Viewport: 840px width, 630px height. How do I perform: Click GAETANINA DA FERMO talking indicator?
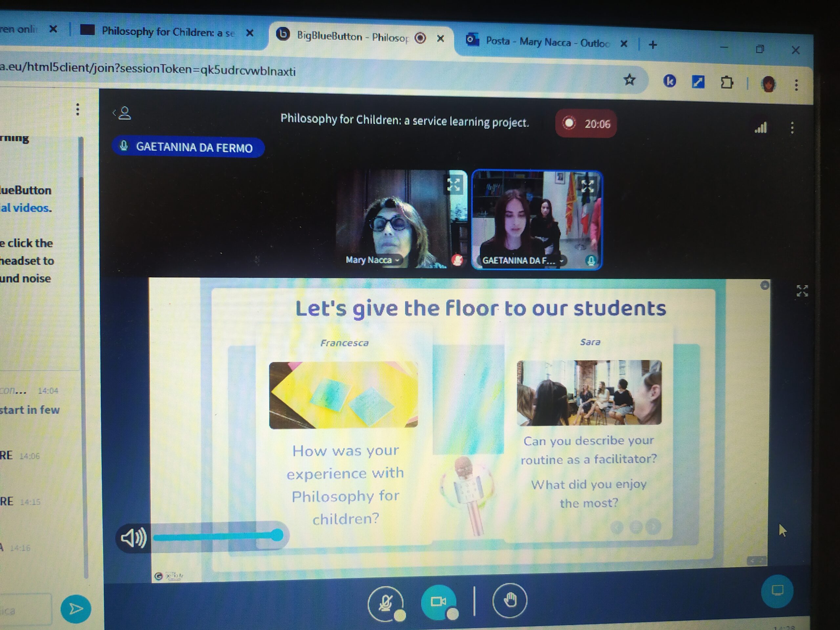pos(188,147)
